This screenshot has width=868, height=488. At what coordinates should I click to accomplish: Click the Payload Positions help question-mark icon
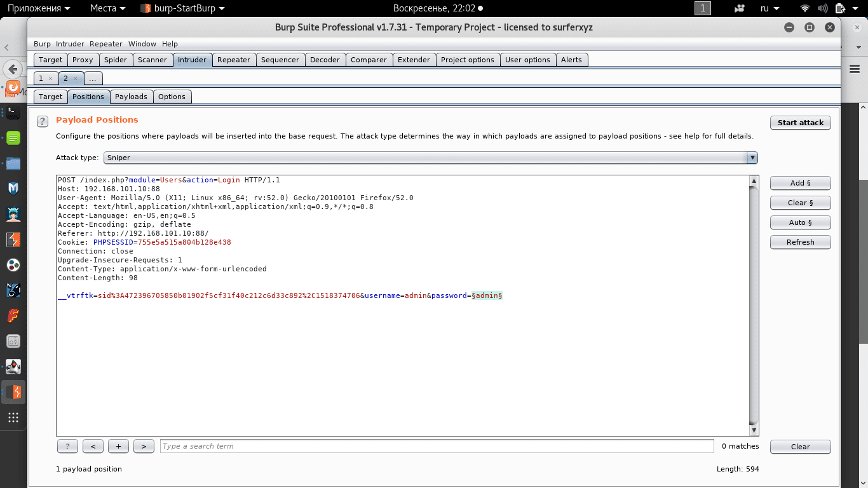click(x=42, y=121)
